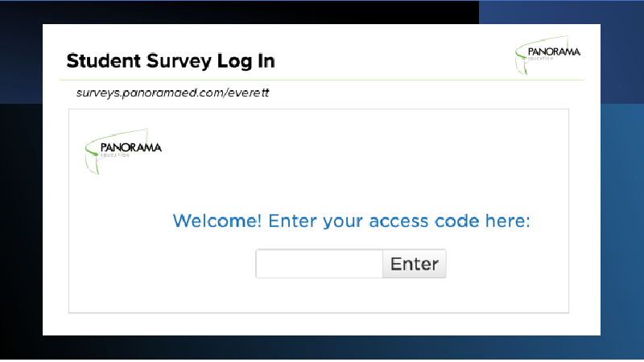Click the small EDUCATION text under login box logo
Viewport: 644px width, 362px height.
click(115, 155)
